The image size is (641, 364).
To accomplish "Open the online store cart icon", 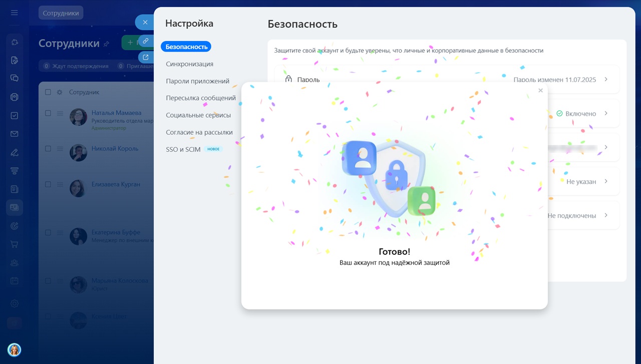I will (x=15, y=244).
